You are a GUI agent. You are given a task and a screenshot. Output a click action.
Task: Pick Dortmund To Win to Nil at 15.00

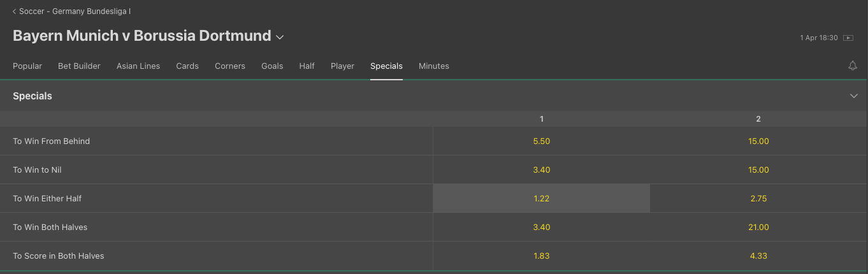pos(758,170)
